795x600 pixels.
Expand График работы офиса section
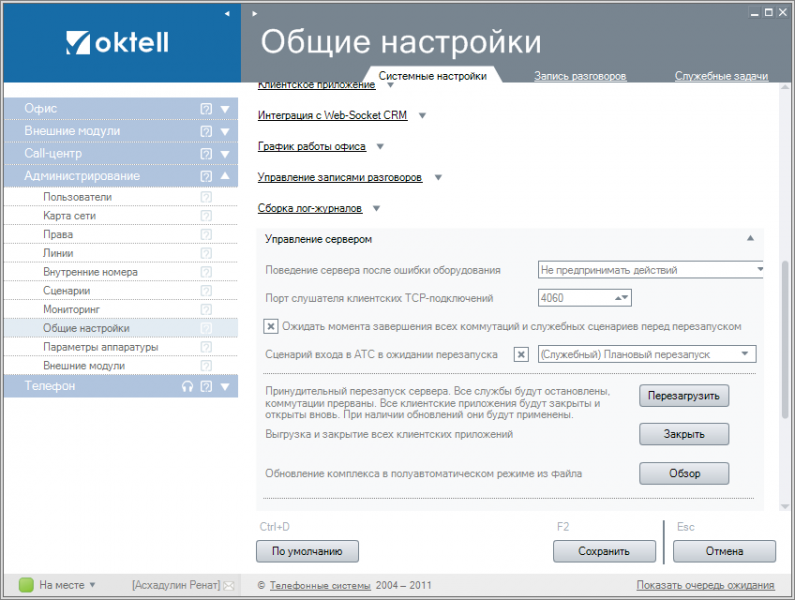click(380, 147)
